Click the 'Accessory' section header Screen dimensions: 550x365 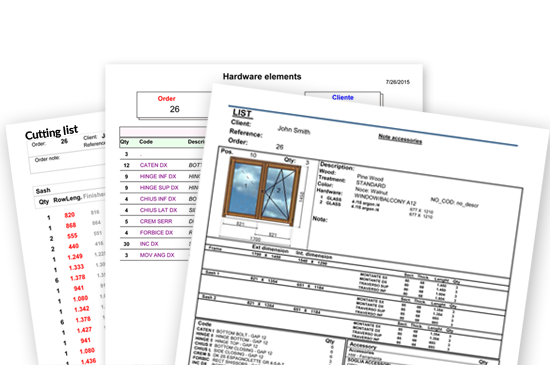coord(363,346)
